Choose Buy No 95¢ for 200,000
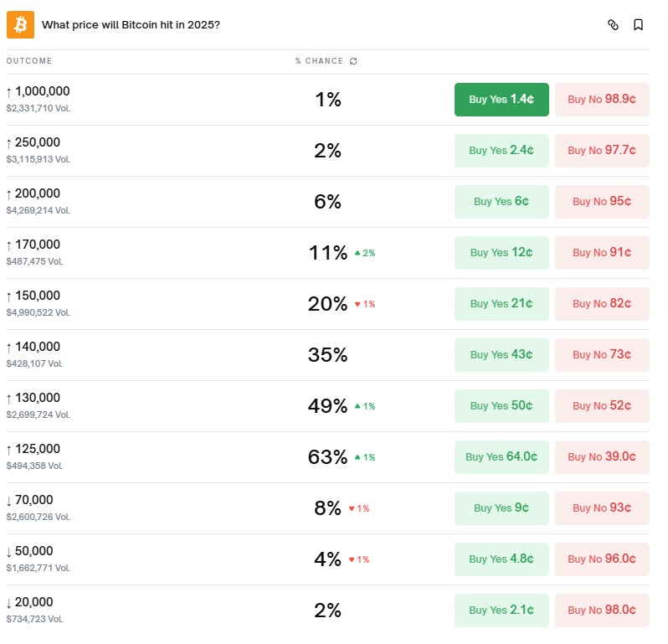 coord(602,202)
